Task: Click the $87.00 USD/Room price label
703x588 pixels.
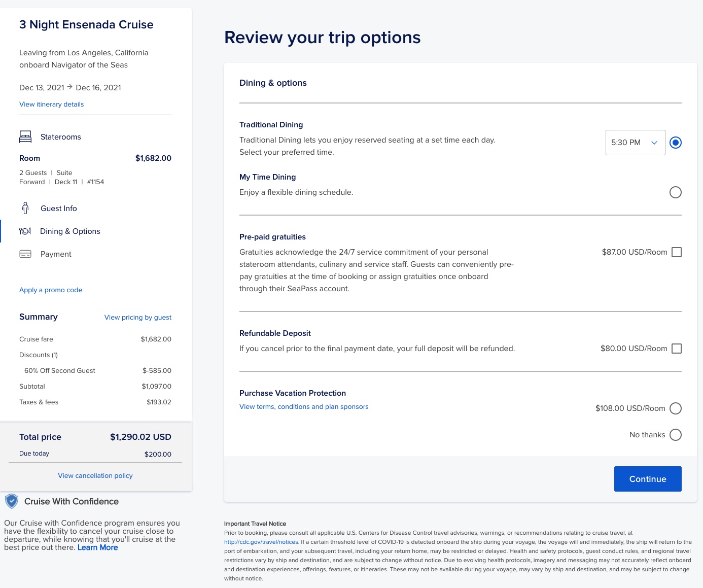Action: click(635, 252)
